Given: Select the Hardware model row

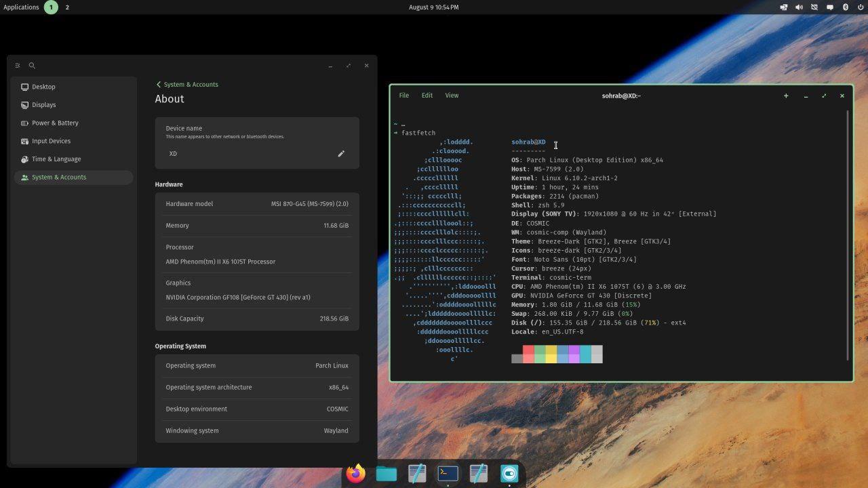Looking at the screenshot, I should coord(257,204).
